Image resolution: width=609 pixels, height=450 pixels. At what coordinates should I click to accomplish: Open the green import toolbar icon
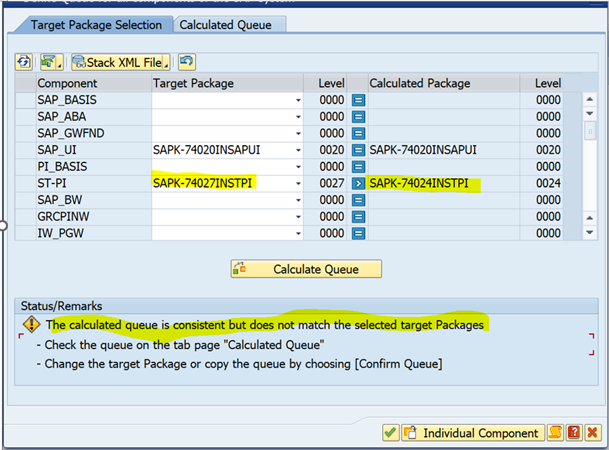point(51,62)
